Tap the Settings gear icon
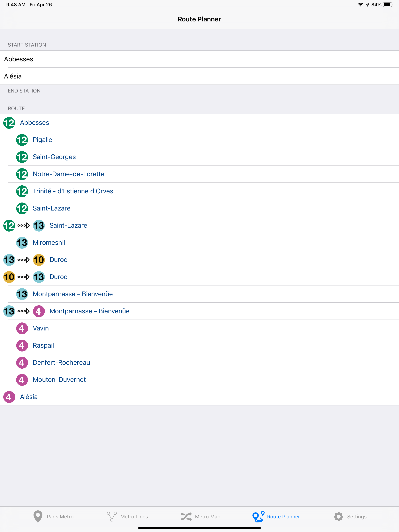Image resolution: width=399 pixels, height=532 pixels. (338, 517)
